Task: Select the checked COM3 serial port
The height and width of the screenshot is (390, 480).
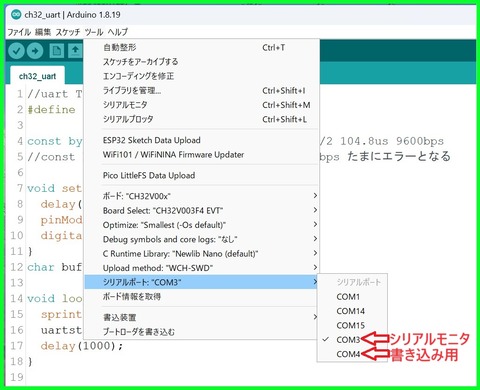Action: pyautogui.click(x=352, y=340)
